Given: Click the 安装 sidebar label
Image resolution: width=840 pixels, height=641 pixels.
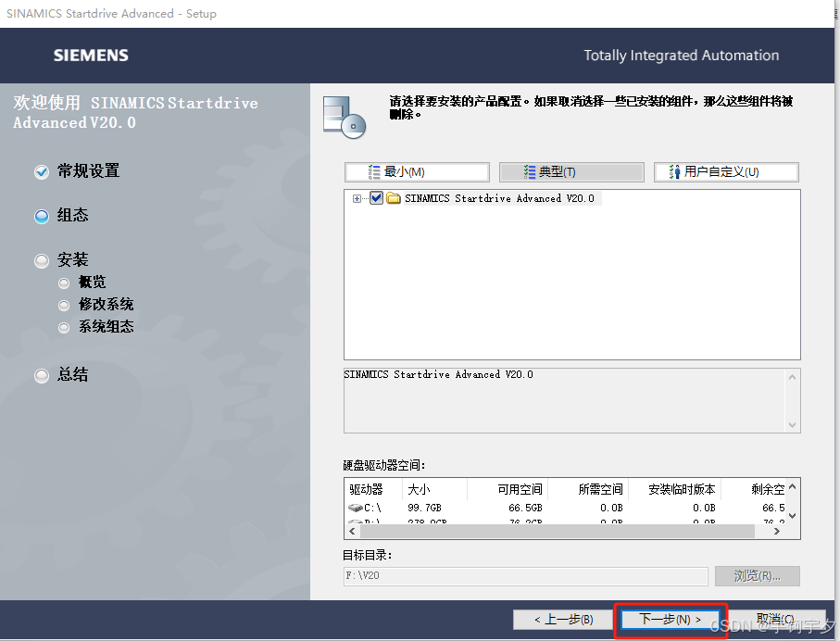Looking at the screenshot, I should click(73, 260).
